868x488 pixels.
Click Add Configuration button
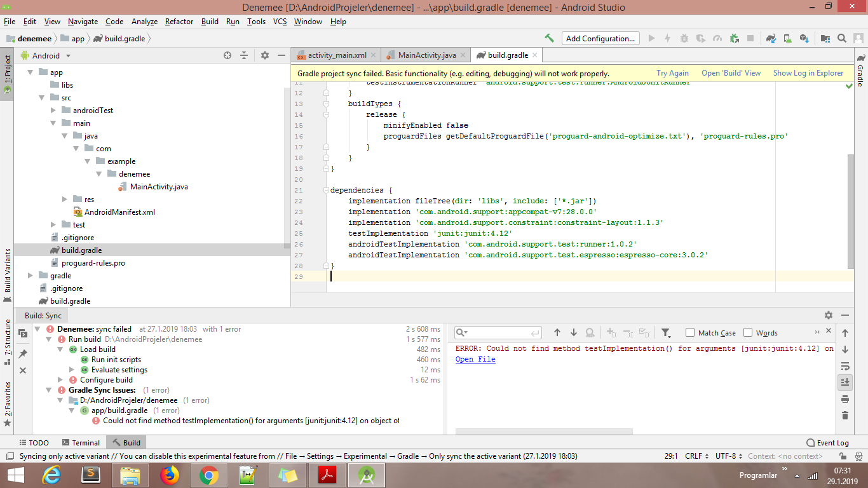[x=600, y=38]
